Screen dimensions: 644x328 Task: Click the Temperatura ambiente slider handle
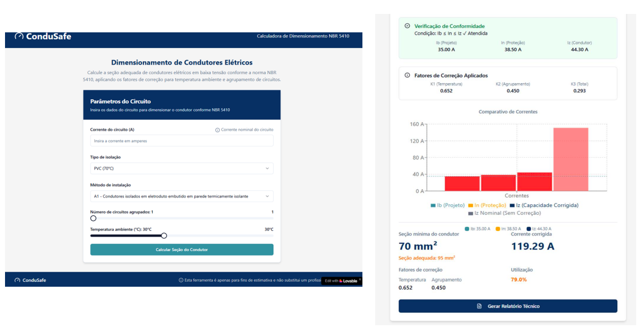(164, 235)
